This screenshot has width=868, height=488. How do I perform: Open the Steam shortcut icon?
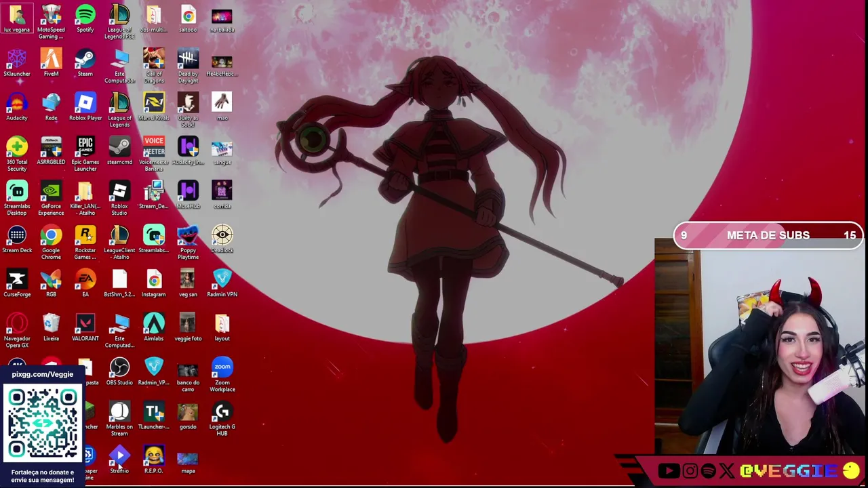tap(85, 63)
